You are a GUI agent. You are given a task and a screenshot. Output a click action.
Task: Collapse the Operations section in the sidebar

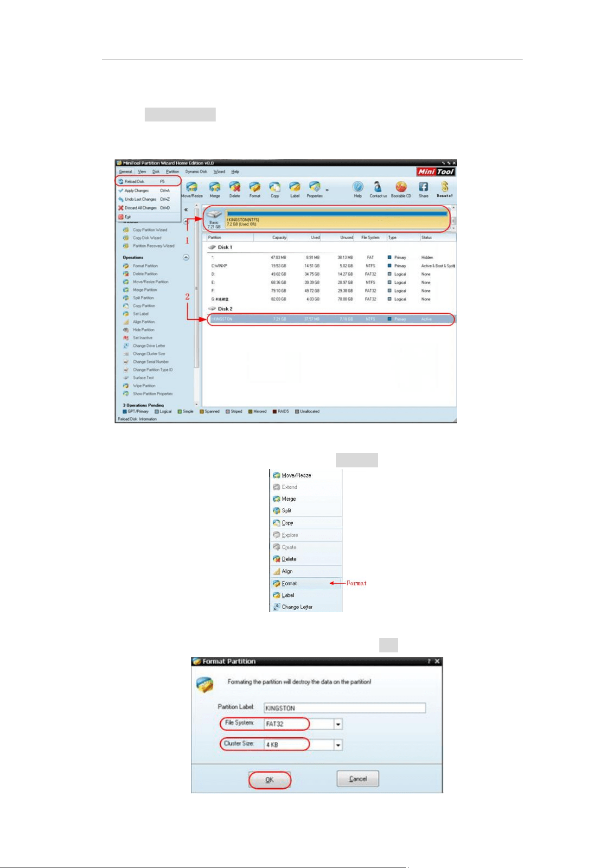[186, 257]
